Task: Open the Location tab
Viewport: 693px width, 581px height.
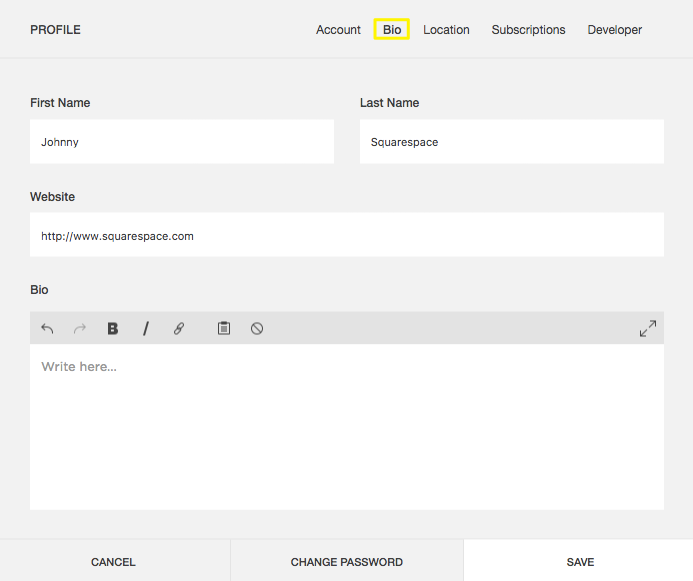Action: tap(446, 30)
